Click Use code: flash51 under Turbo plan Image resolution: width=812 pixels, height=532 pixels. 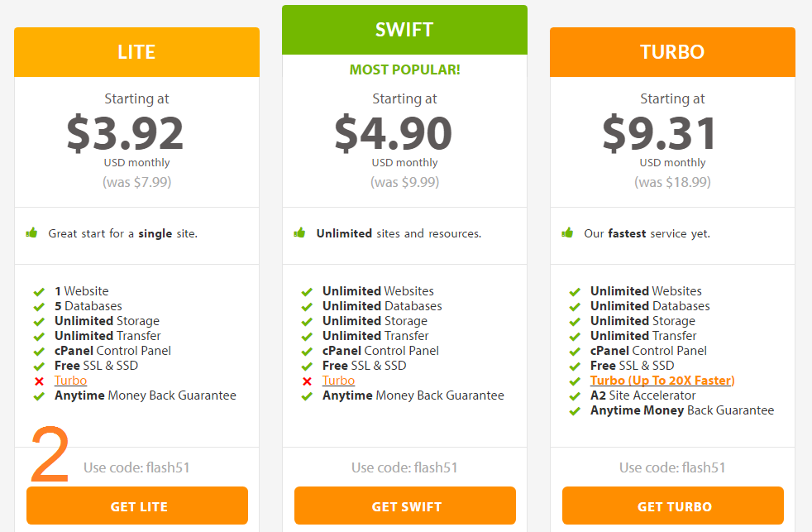click(672, 467)
